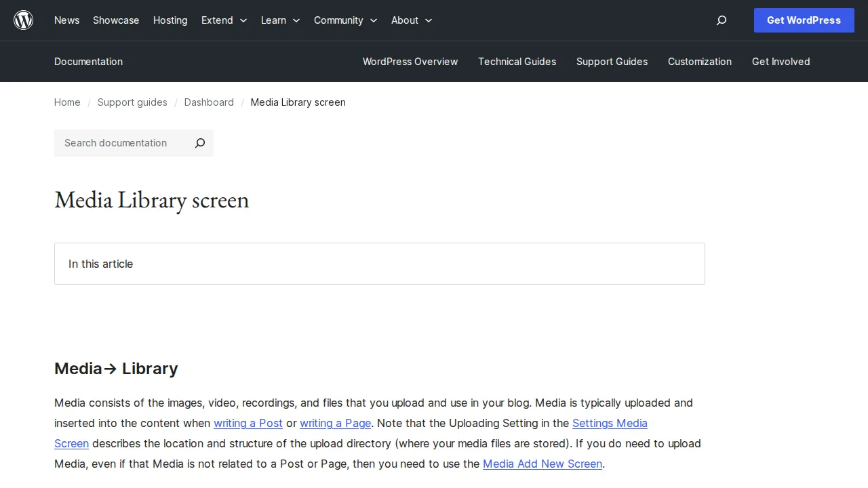Viewport: 868px width, 488px height.
Task: Expand the Extend dropdown
Action: point(224,20)
